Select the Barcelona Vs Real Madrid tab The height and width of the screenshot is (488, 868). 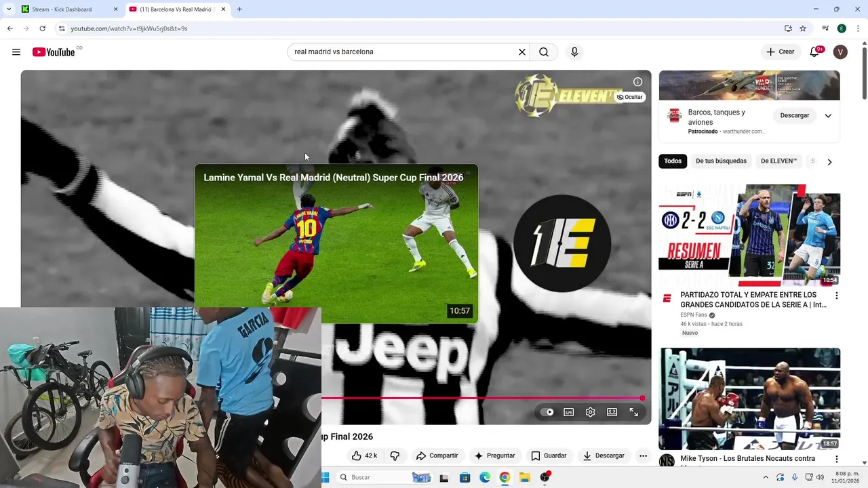(x=176, y=9)
